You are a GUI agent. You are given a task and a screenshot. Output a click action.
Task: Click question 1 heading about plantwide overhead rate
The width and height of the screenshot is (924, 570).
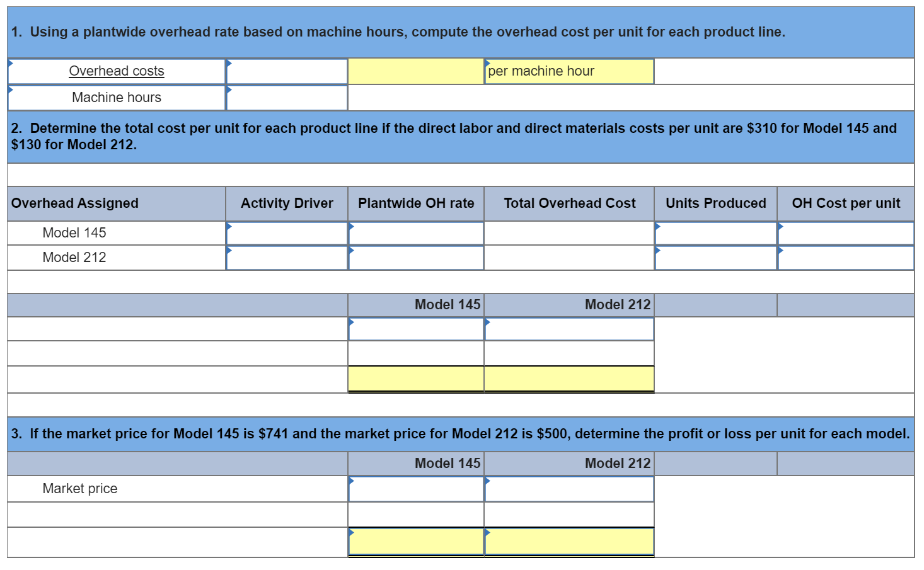pyautogui.click(x=398, y=32)
